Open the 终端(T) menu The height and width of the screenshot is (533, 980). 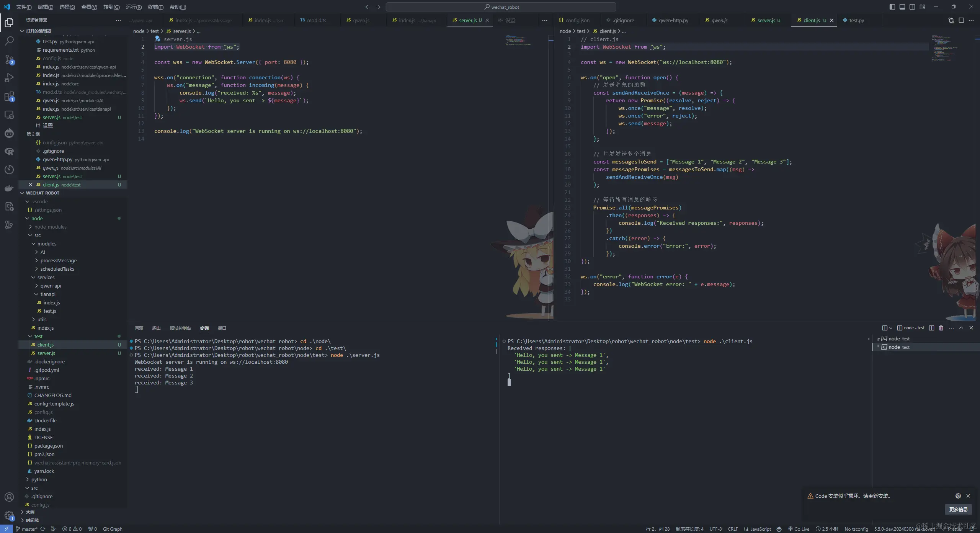click(x=155, y=7)
